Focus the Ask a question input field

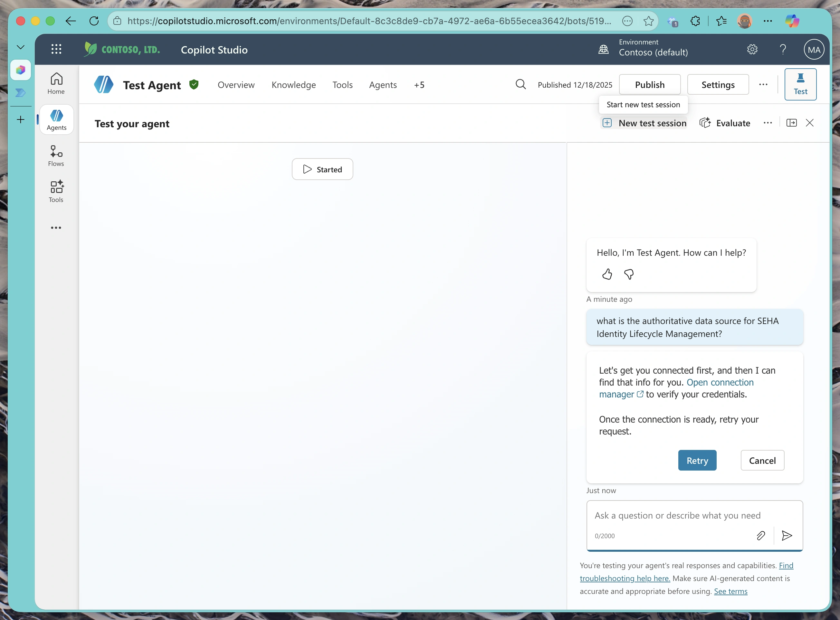tap(694, 516)
